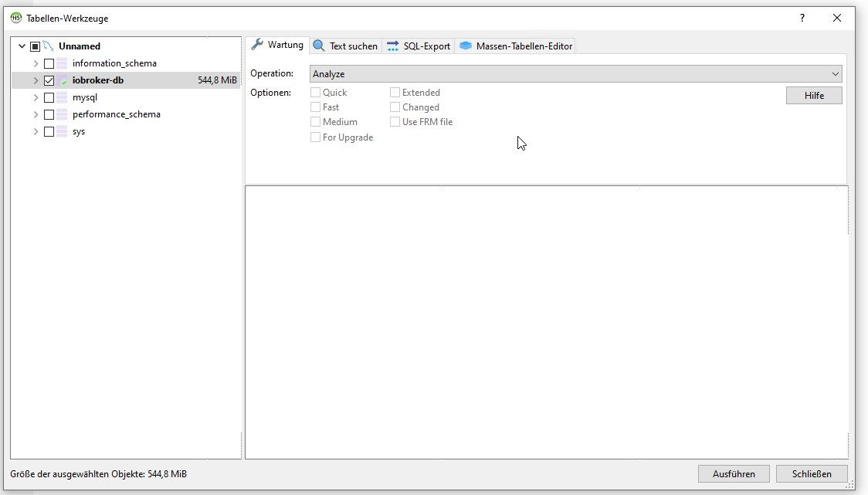
Task: Click the question mark help icon in the title bar
Action: point(802,18)
